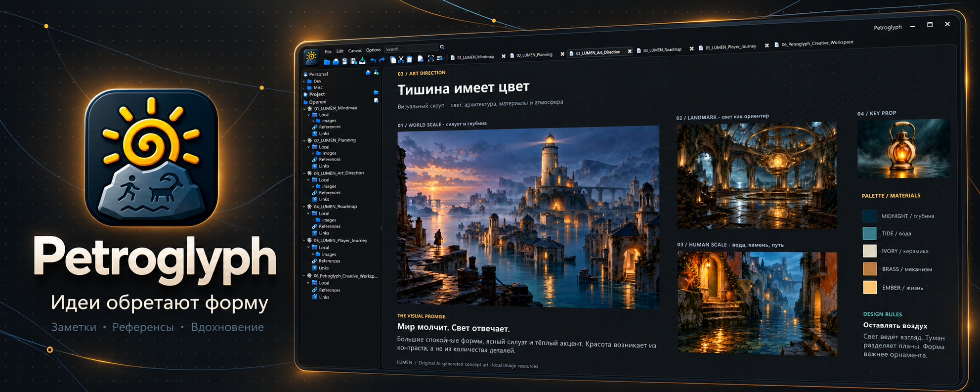Viewport: 980px width, 392px height.
Task: Click the clipboard Paste icon
Action: click(x=409, y=59)
